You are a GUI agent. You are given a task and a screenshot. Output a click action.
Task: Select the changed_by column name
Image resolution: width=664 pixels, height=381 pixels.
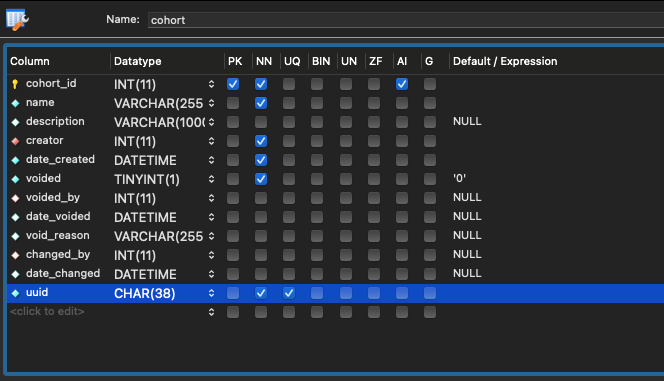(x=58, y=254)
